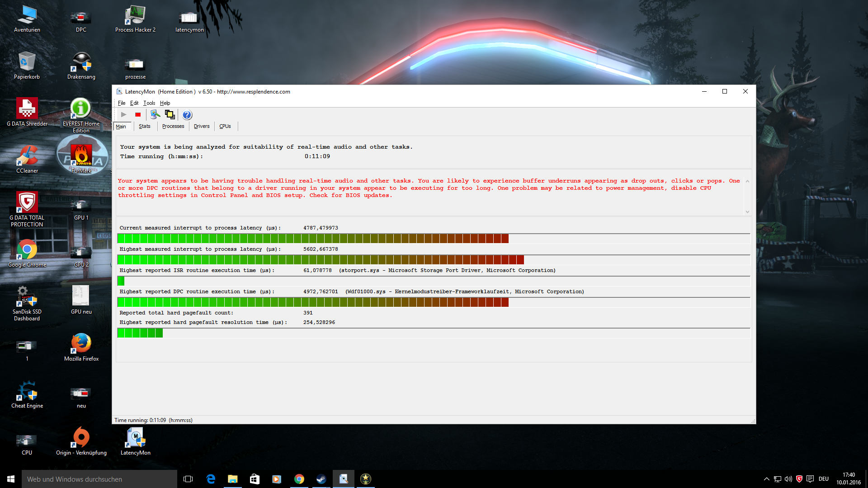Expand the system tray hidden icons arrow
868x488 pixels.
click(x=766, y=479)
